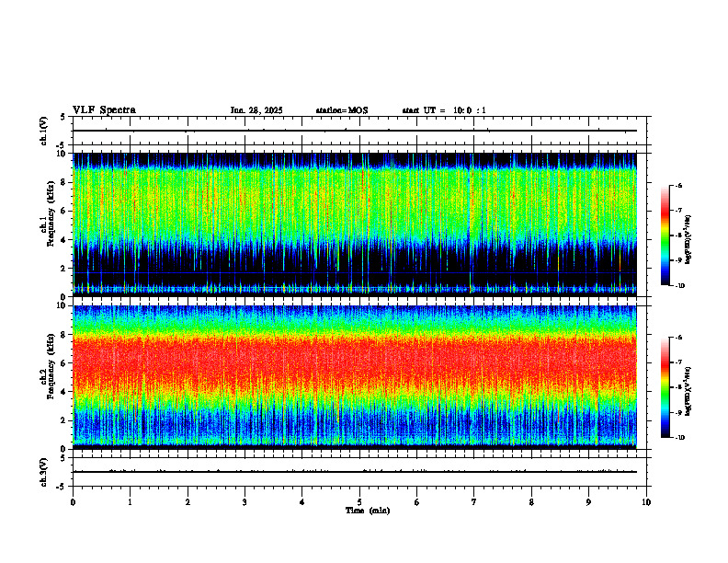Viewport: 728px width, 563px height.
Task: Click the "6" kHz tick on ch.1 frequency axis
Action: click(64, 211)
